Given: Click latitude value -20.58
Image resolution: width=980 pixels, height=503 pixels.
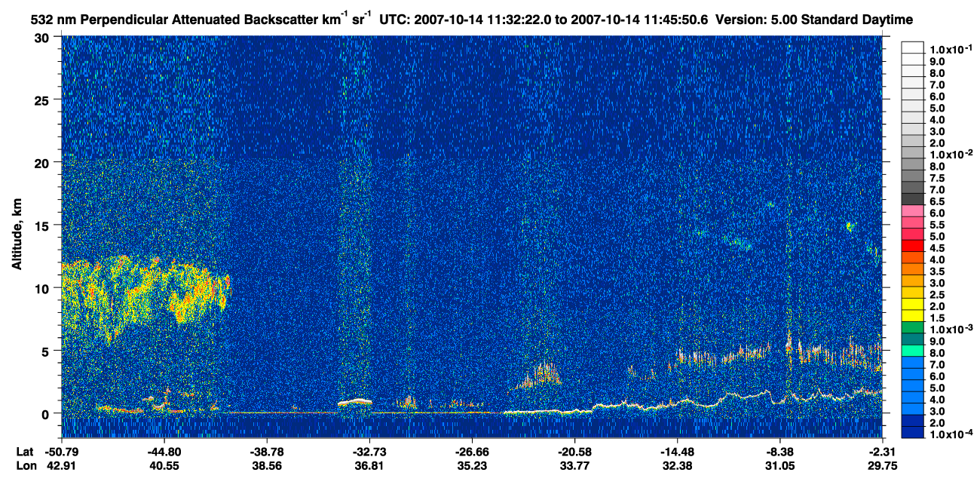Looking at the screenshot, I should point(574,451).
